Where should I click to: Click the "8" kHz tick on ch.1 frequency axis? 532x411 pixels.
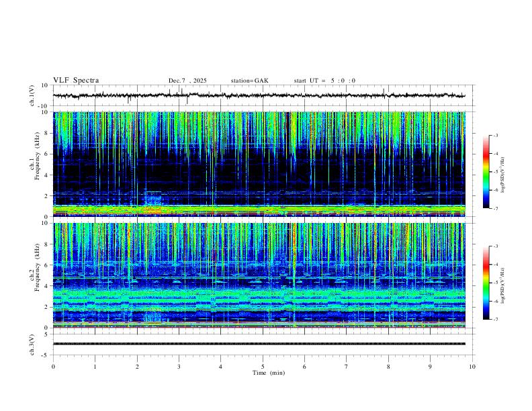(46, 133)
